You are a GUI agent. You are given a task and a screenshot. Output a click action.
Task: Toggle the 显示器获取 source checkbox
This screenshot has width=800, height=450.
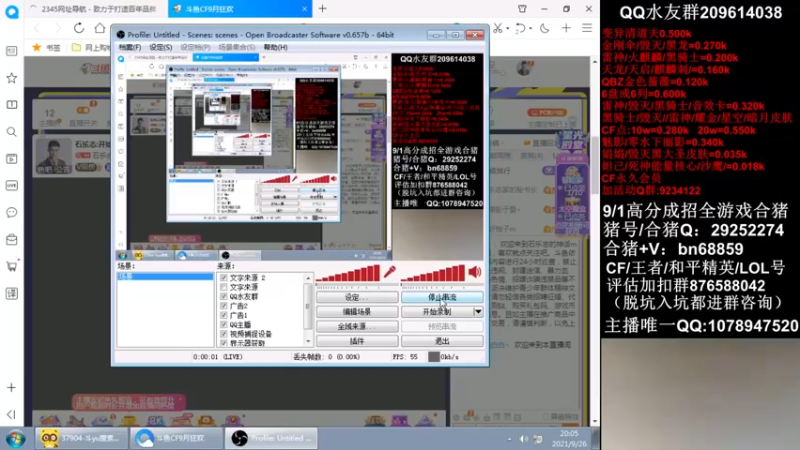point(223,343)
